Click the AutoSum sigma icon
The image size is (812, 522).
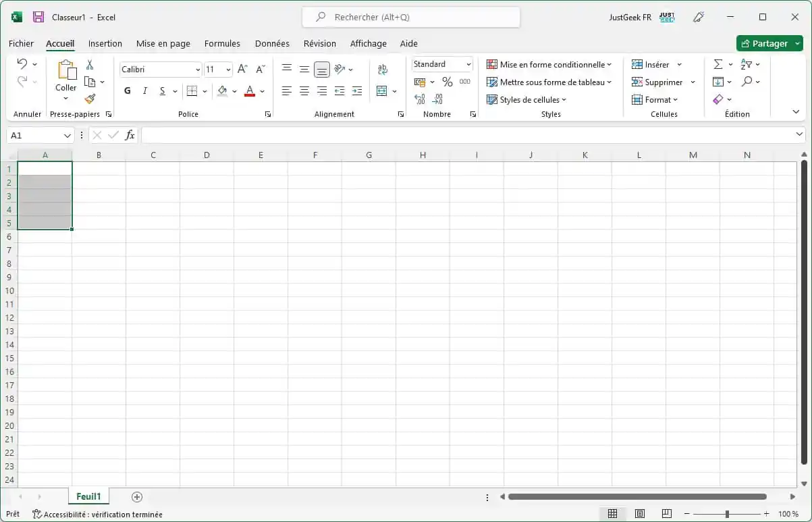[x=718, y=64]
